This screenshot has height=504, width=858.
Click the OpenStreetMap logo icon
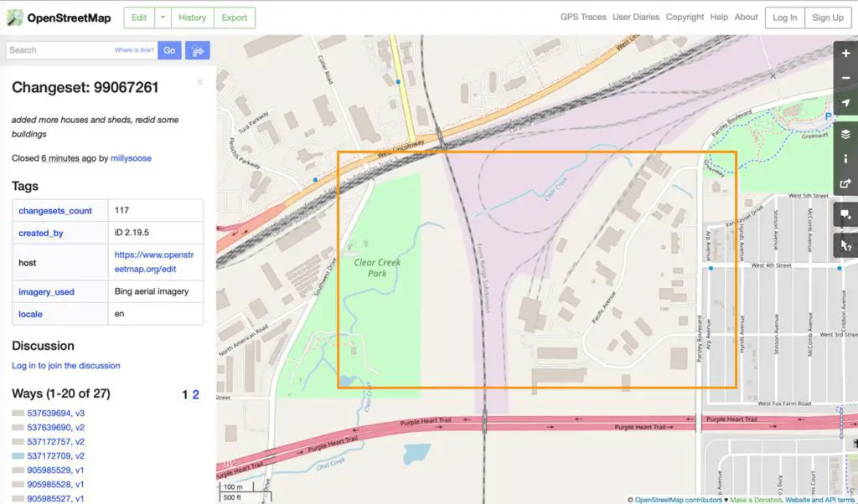15,18
